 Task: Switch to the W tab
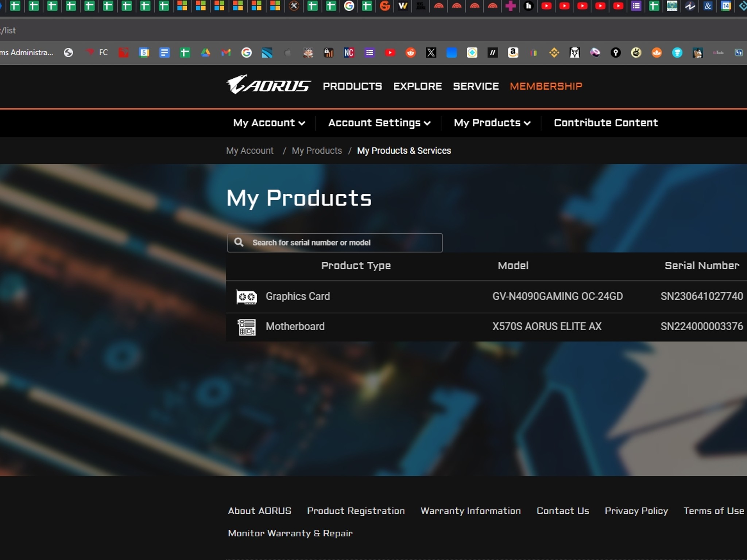(x=403, y=6)
